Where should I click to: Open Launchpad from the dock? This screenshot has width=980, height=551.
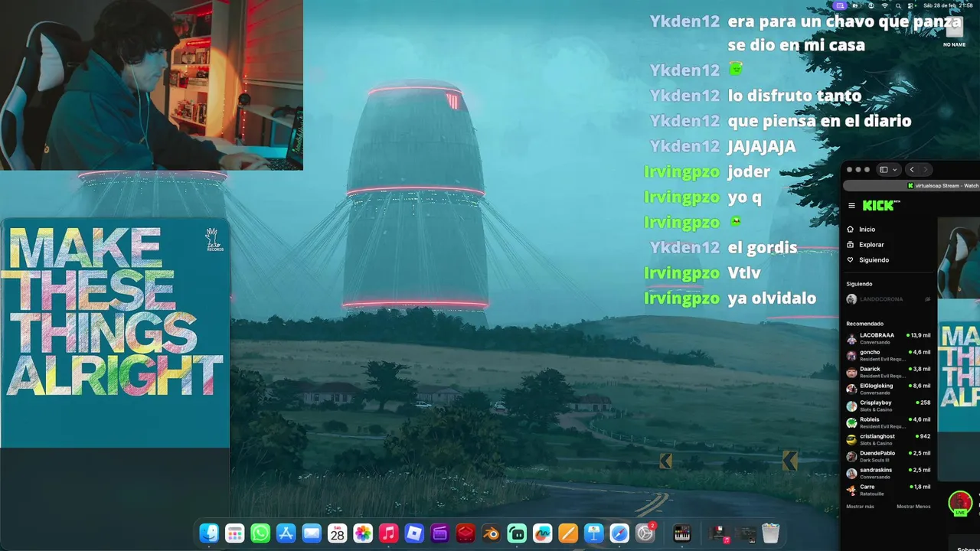pyautogui.click(x=235, y=533)
